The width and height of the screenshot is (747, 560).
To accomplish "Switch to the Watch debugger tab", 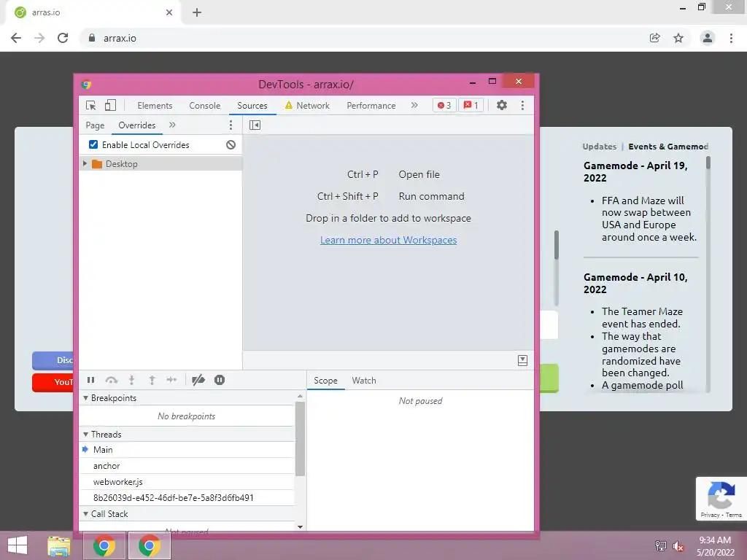I will pos(364,381).
